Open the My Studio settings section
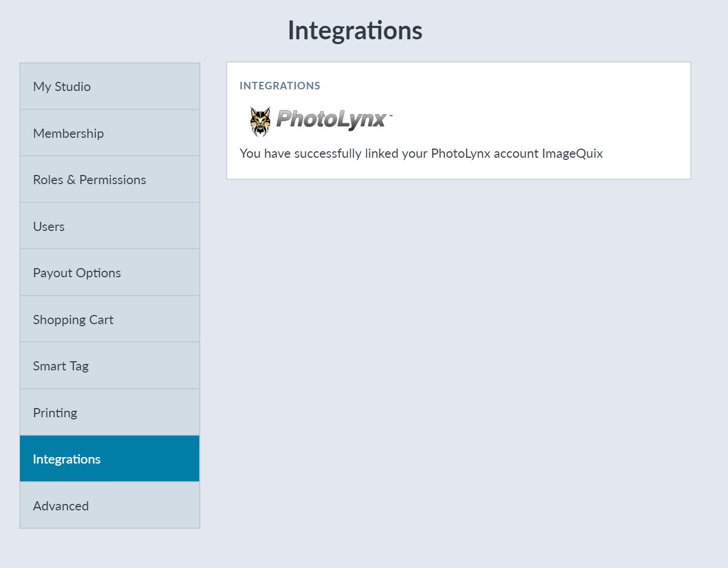This screenshot has width=728, height=568. coord(110,86)
